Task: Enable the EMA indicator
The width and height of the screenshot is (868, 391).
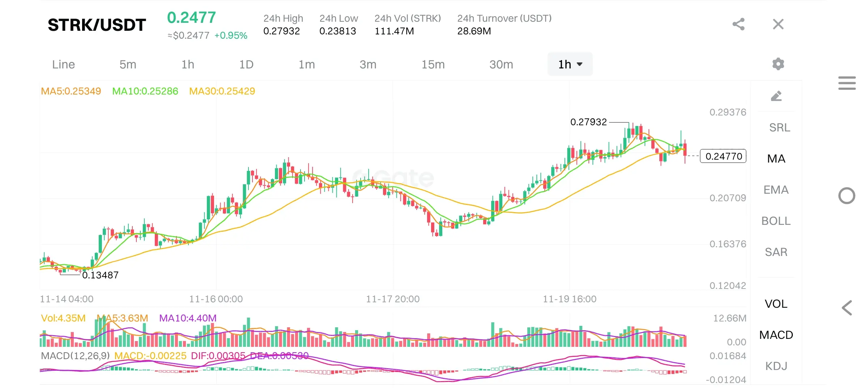Action: pyautogui.click(x=776, y=190)
